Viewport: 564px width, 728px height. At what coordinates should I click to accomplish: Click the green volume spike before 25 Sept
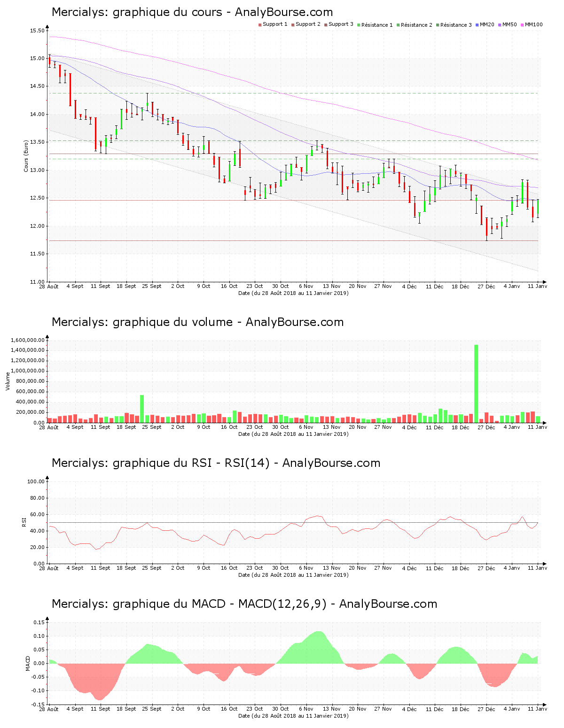tap(142, 409)
